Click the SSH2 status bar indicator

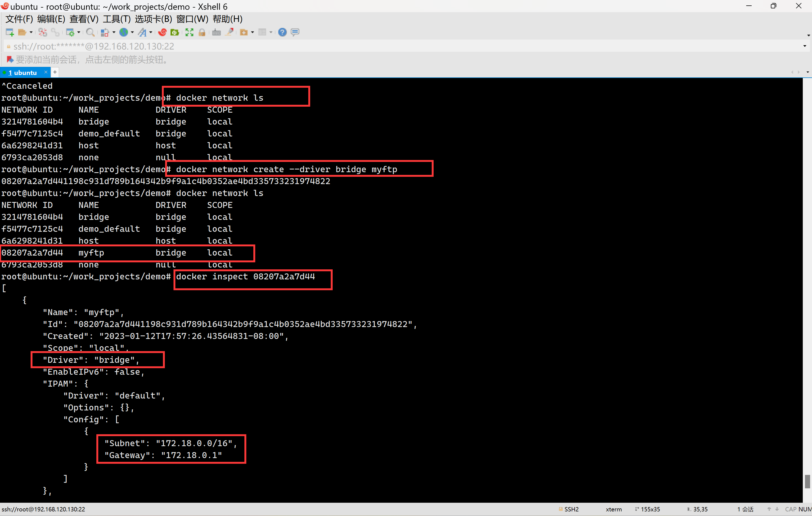point(568,509)
